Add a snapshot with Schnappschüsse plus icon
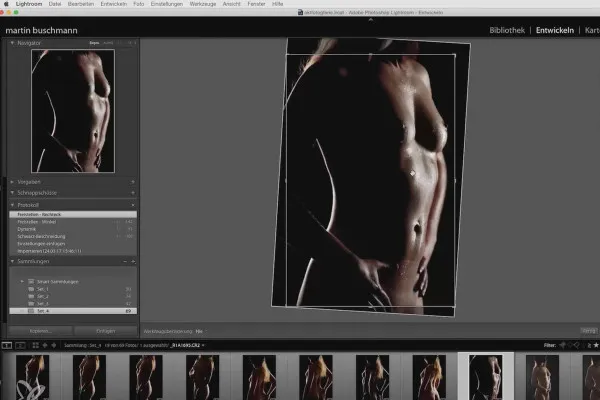This screenshot has height=400, width=600. (133, 193)
